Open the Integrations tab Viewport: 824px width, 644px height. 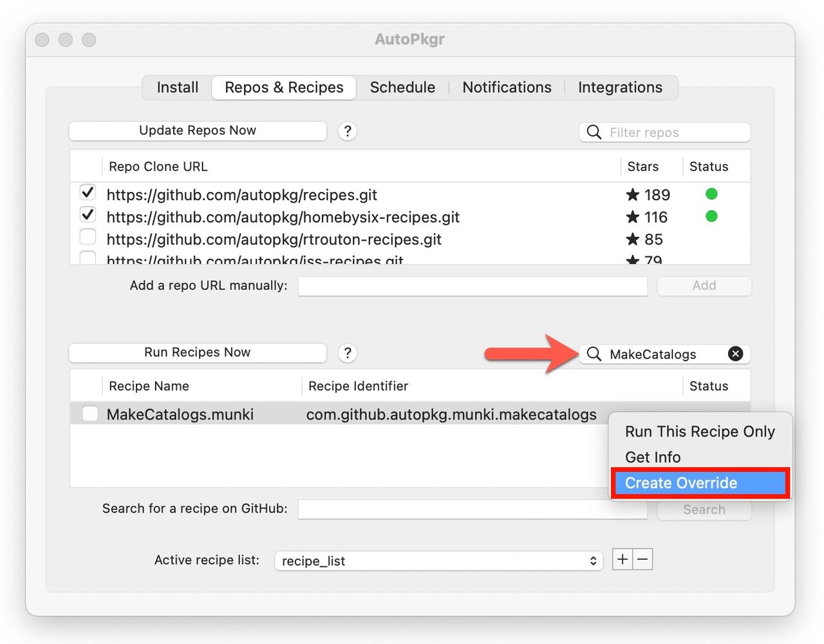tap(620, 88)
